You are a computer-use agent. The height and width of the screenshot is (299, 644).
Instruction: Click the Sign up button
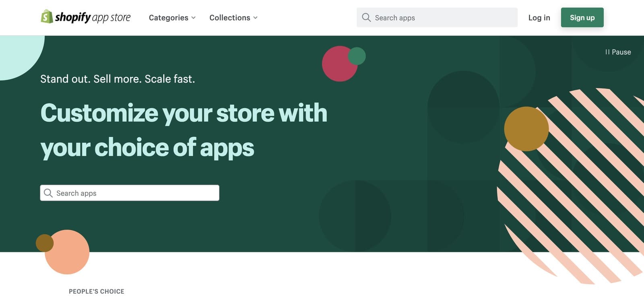click(x=582, y=18)
